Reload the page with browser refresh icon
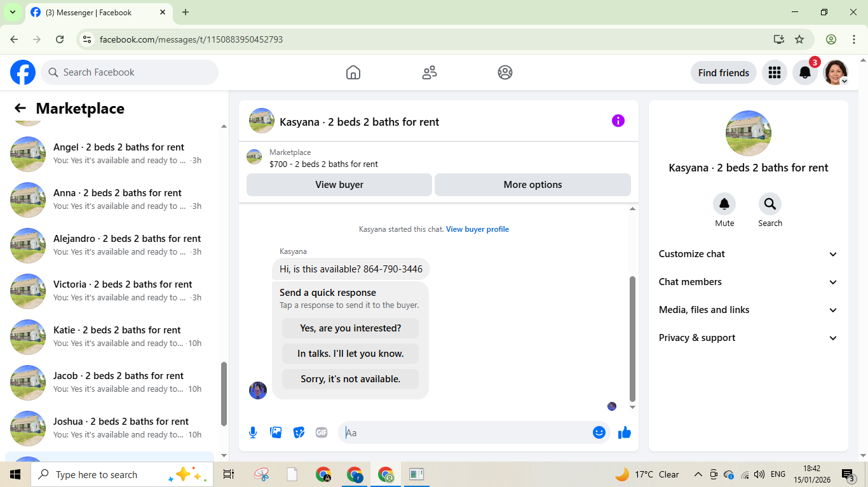Image resolution: width=868 pixels, height=487 pixels. 60,39
